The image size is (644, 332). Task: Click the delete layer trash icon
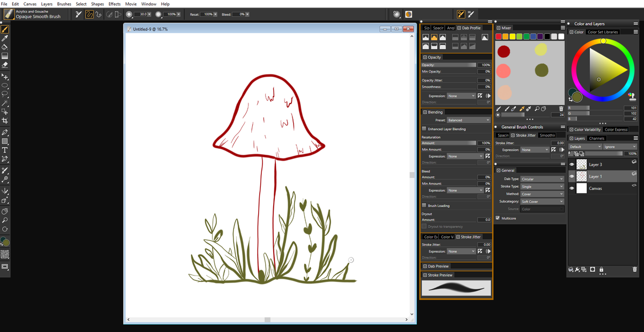coord(635,270)
